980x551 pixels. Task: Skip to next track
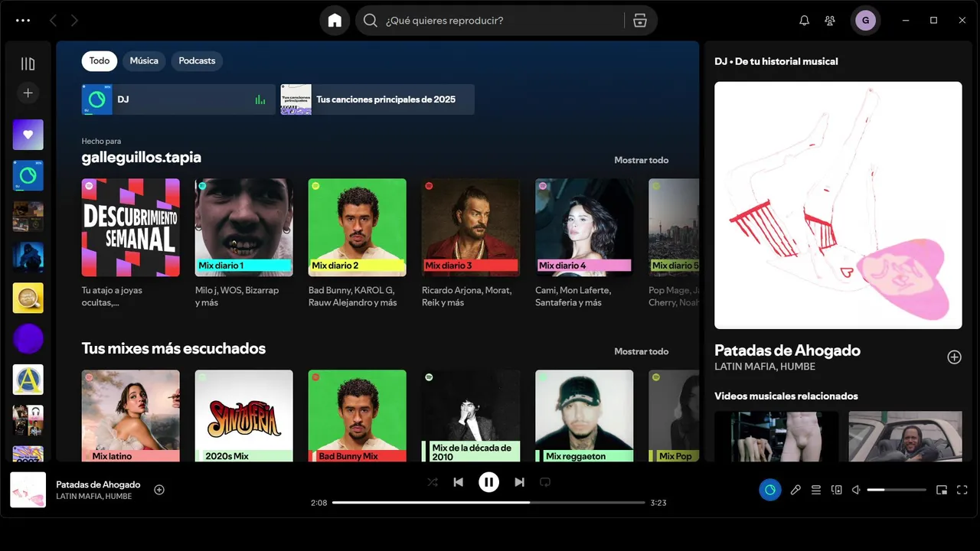click(519, 482)
